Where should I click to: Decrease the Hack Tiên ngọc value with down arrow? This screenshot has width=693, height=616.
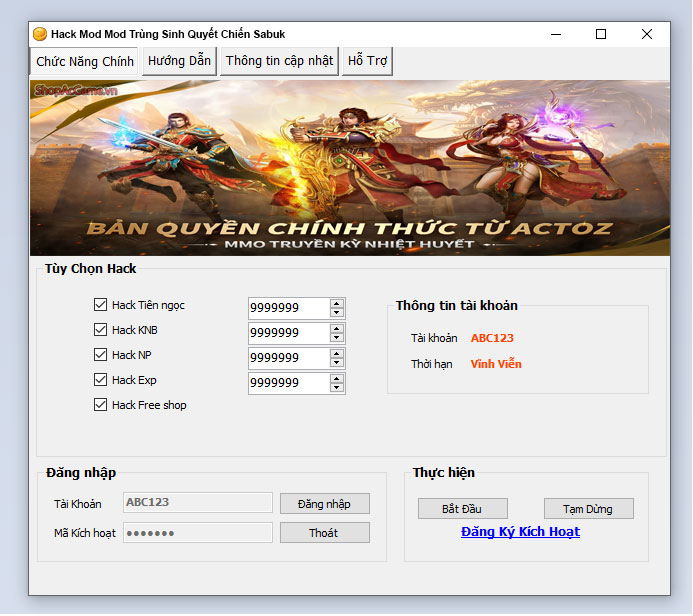click(x=337, y=313)
